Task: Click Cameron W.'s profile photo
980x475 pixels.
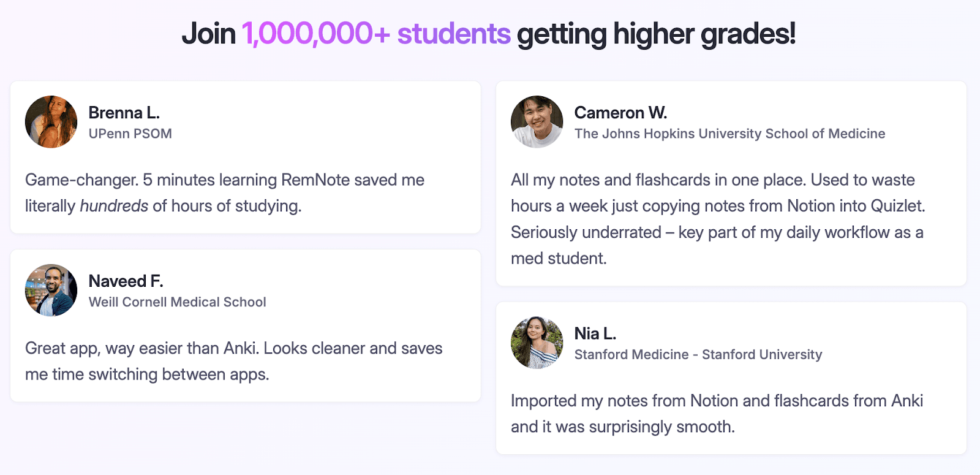Action: pyautogui.click(x=537, y=122)
